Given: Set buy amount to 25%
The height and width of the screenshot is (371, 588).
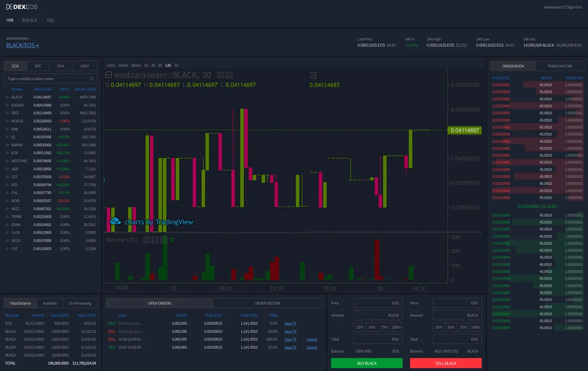Looking at the screenshot, I should [x=360, y=327].
